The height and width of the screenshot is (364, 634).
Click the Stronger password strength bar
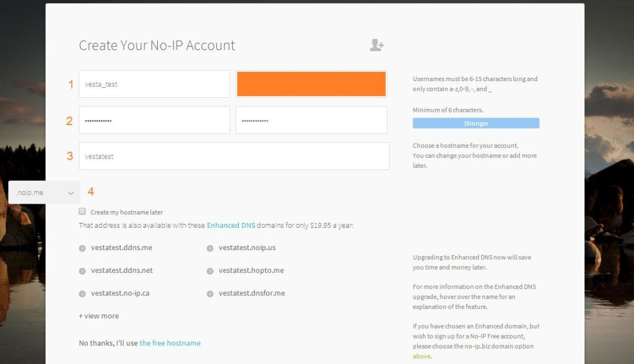[476, 123]
